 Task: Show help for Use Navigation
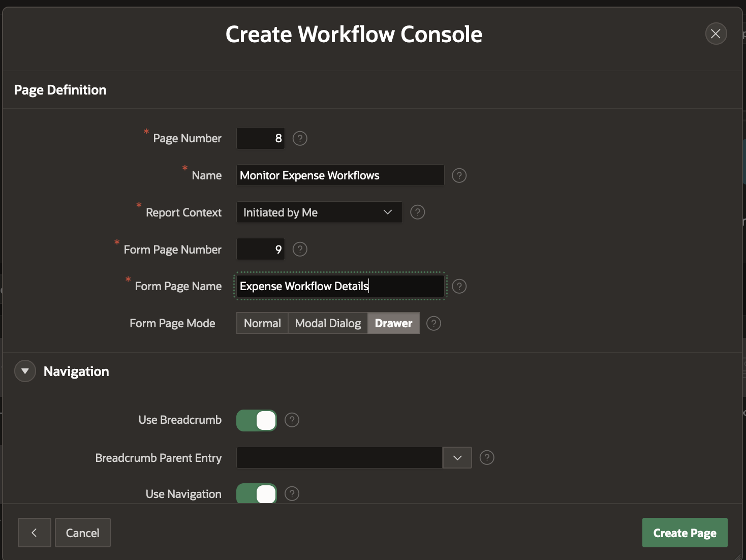tap(292, 493)
